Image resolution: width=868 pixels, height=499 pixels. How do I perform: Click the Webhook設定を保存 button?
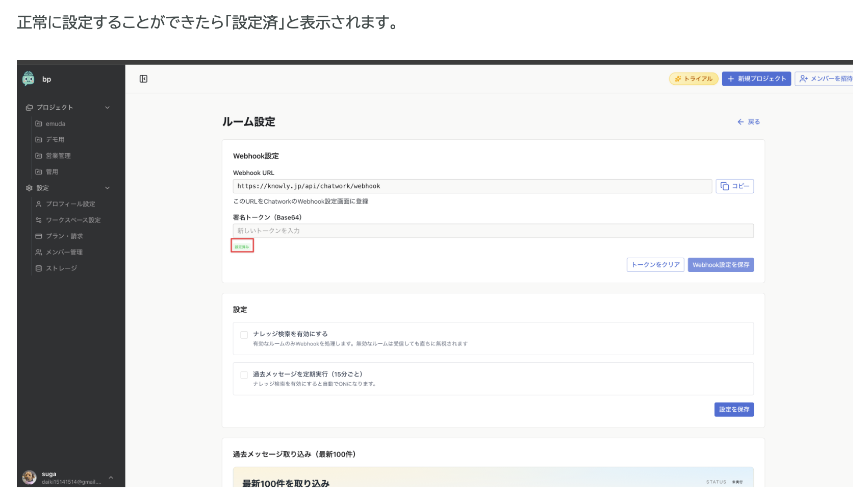pyautogui.click(x=721, y=265)
